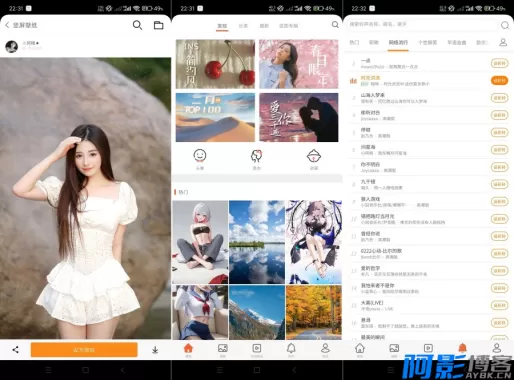Viewport: 514px width, 380px height.
Task: Open the user icon beside ringtone tabs
Action: pos(503,42)
